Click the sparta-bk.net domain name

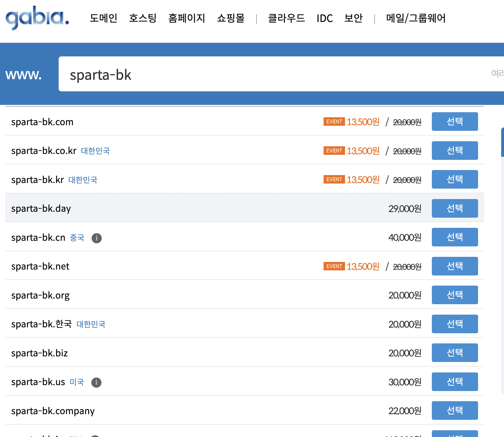[x=40, y=266]
